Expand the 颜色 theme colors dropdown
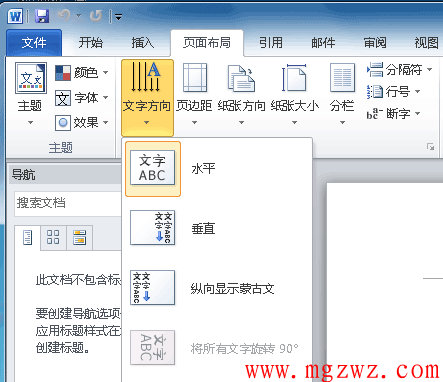This screenshot has height=382, width=443. point(82,73)
